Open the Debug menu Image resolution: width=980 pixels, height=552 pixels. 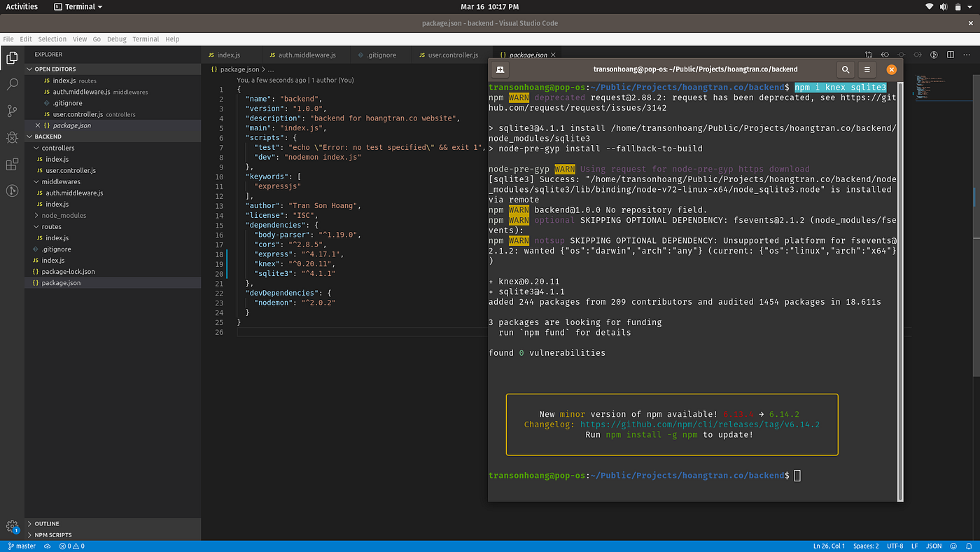[x=117, y=39]
